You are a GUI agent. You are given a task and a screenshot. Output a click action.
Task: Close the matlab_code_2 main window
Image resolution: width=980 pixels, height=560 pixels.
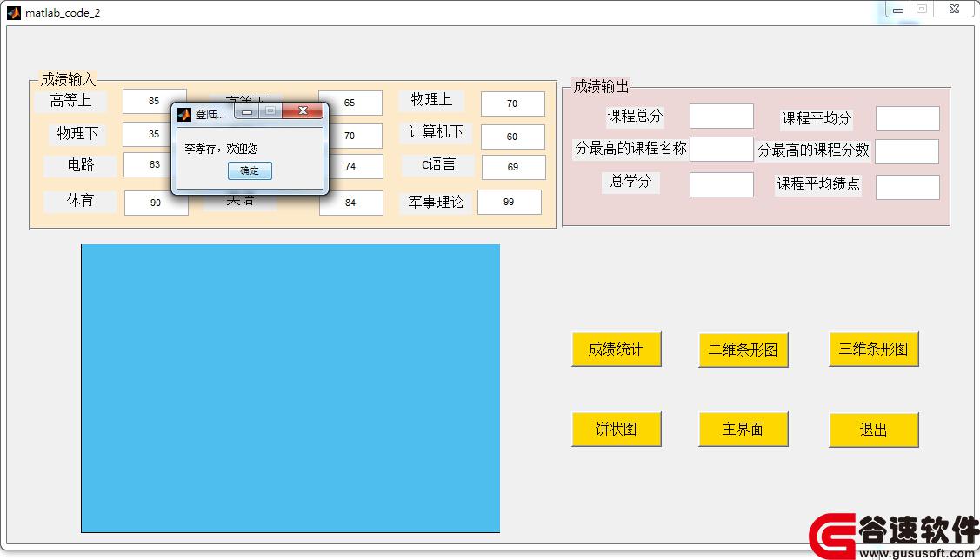[955, 9]
